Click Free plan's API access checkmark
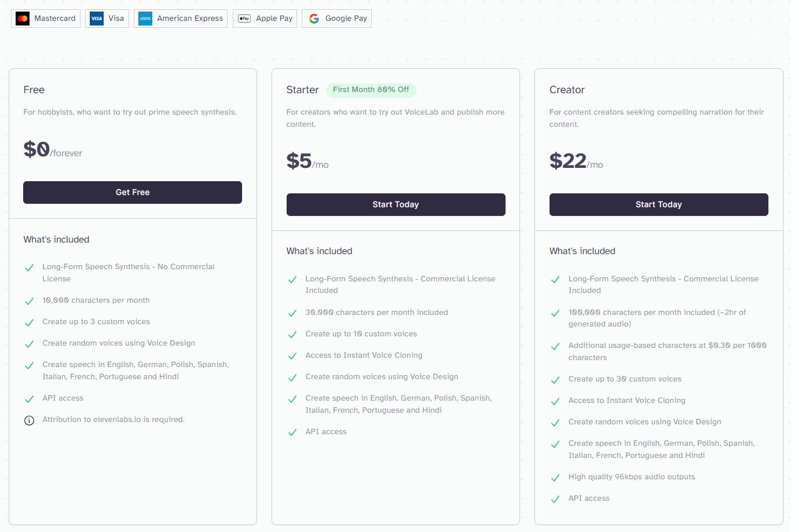The image size is (791, 532). tap(29, 399)
